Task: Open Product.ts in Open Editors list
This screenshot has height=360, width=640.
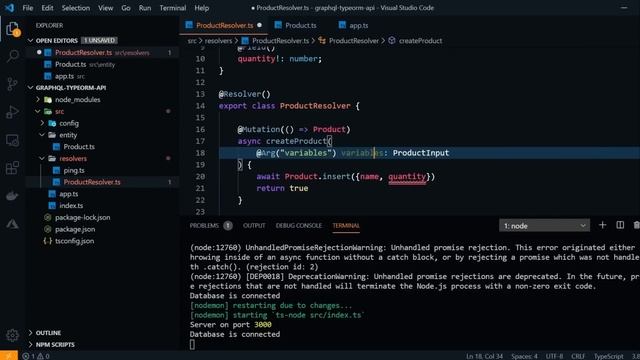Action: (102, 64)
